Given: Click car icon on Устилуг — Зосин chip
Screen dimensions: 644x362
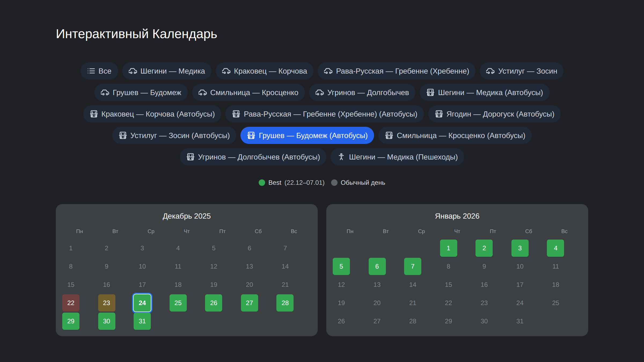Looking at the screenshot, I should click(490, 71).
